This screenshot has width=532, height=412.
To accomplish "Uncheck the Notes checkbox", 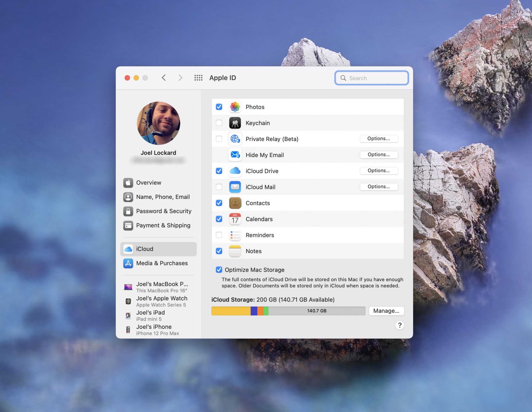I will point(219,251).
